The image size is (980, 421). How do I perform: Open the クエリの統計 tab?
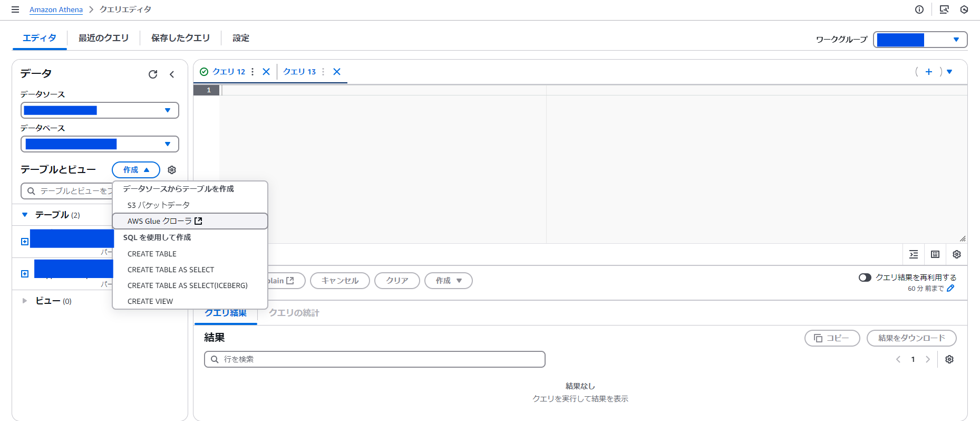(x=294, y=313)
